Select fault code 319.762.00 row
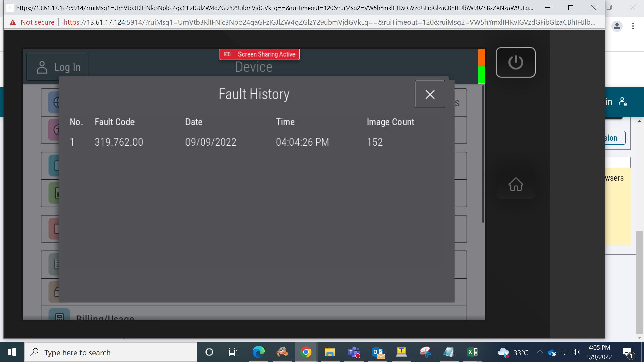 [x=257, y=142]
